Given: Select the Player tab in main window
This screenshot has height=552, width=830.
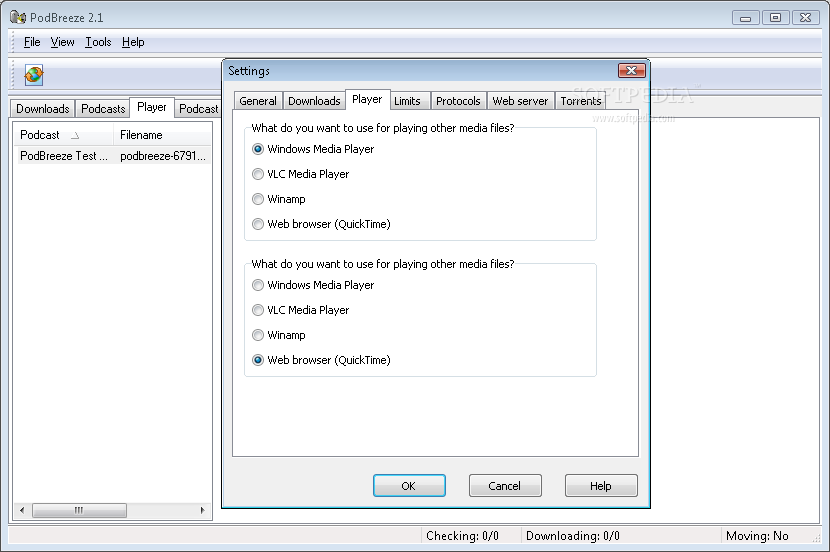Looking at the screenshot, I should coord(152,107).
